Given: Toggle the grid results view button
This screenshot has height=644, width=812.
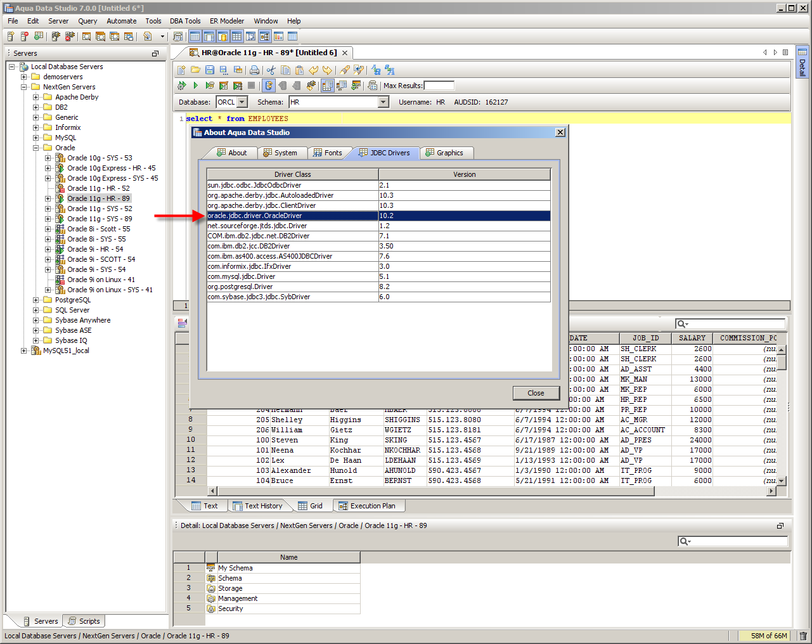Looking at the screenshot, I should 327,86.
